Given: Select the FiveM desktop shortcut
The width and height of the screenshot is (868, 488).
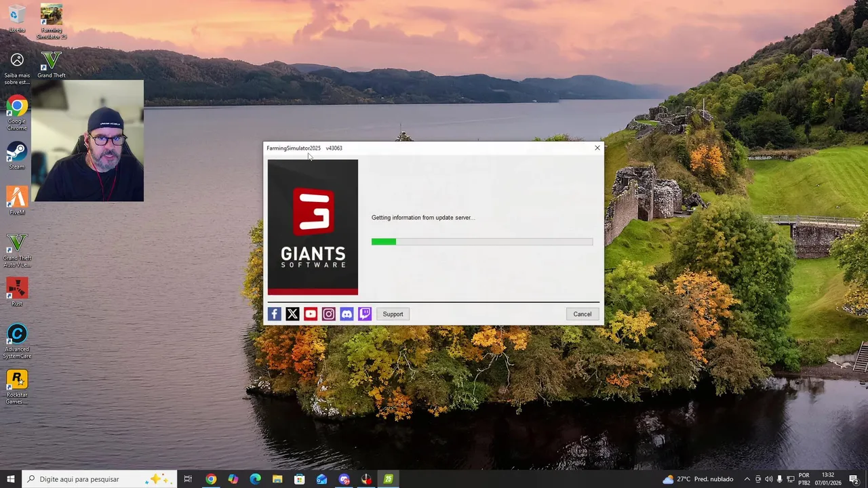Looking at the screenshot, I should pos(17,201).
